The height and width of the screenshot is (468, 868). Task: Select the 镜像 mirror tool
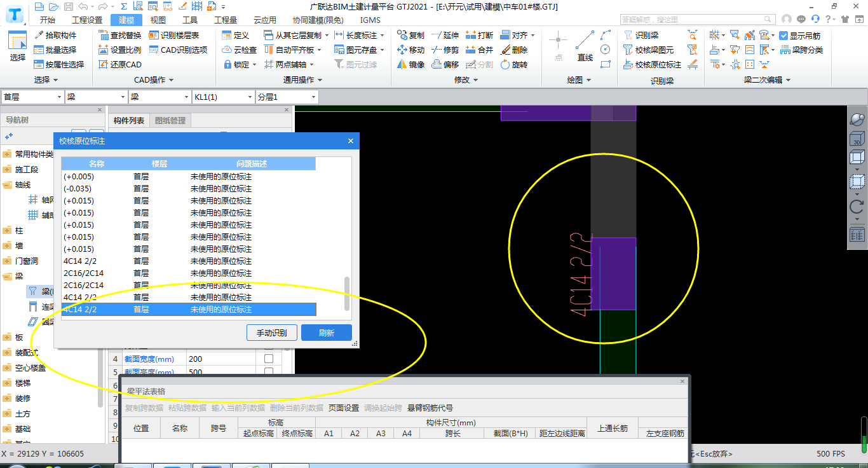(x=410, y=64)
